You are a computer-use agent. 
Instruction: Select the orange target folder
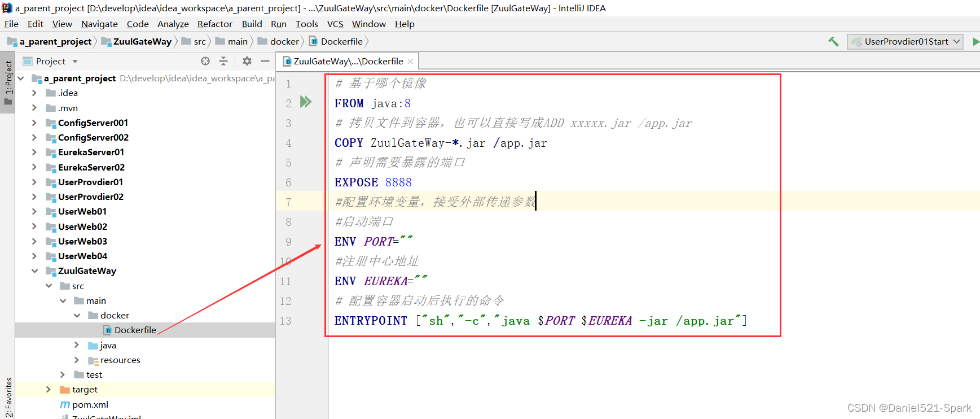85,389
